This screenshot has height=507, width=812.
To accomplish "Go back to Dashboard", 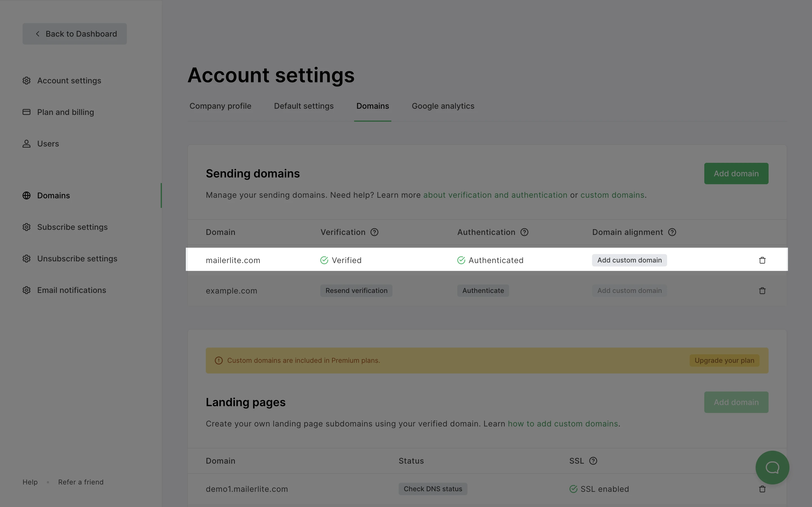I will coord(74,34).
